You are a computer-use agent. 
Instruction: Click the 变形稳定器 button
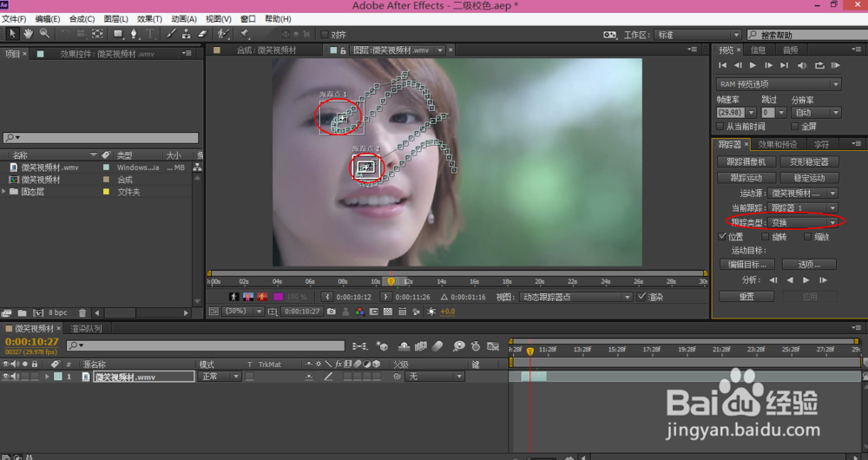(809, 162)
